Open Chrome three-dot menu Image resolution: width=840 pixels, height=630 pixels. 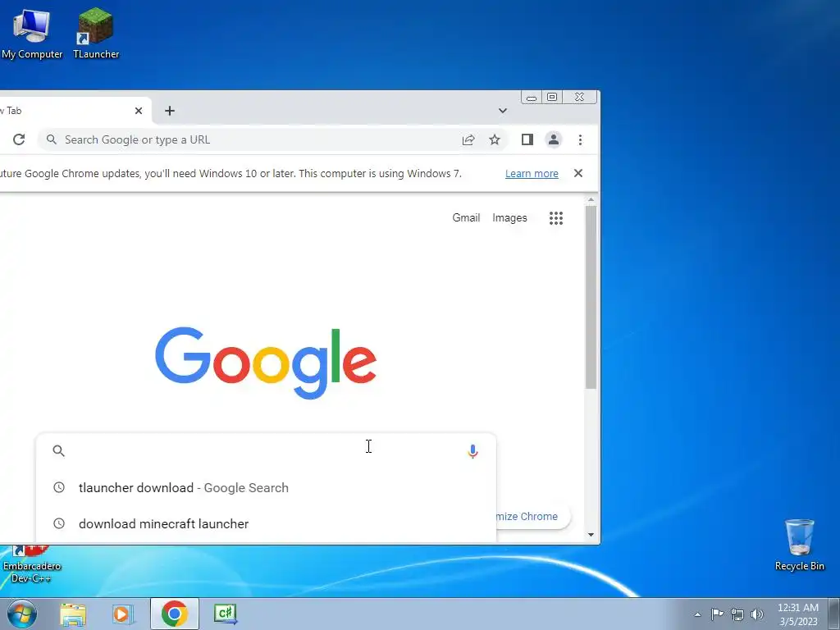click(x=580, y=139)
